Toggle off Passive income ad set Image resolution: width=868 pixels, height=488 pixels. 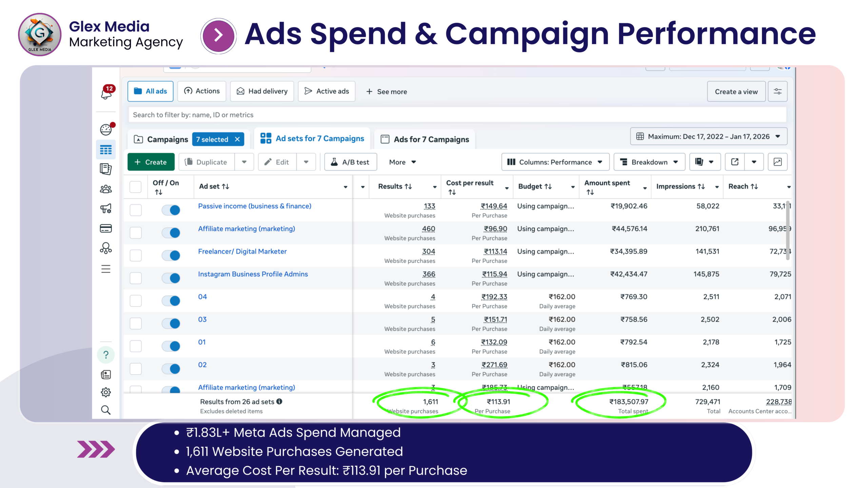(x=171, y=210)
